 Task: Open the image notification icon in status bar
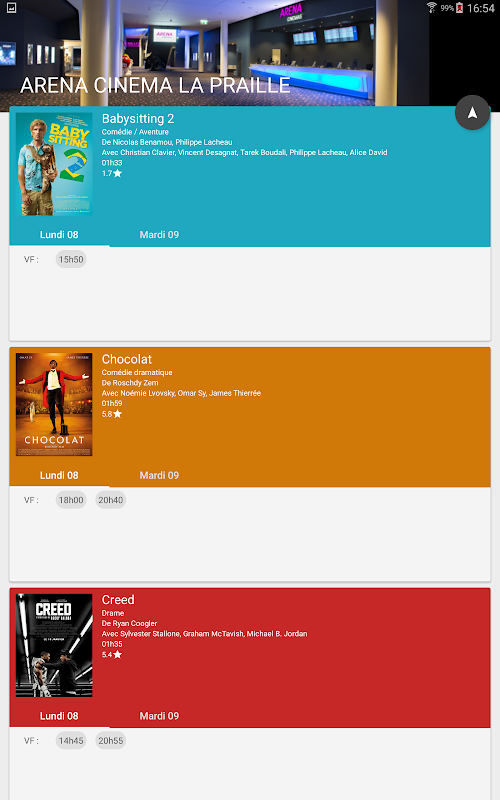(11, 8)
